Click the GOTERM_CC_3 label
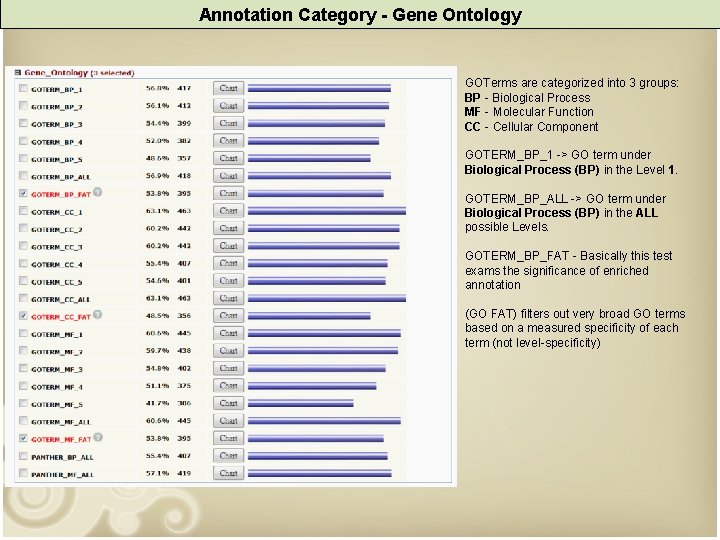Screen dimensions: 720x540 click(56, 248)
